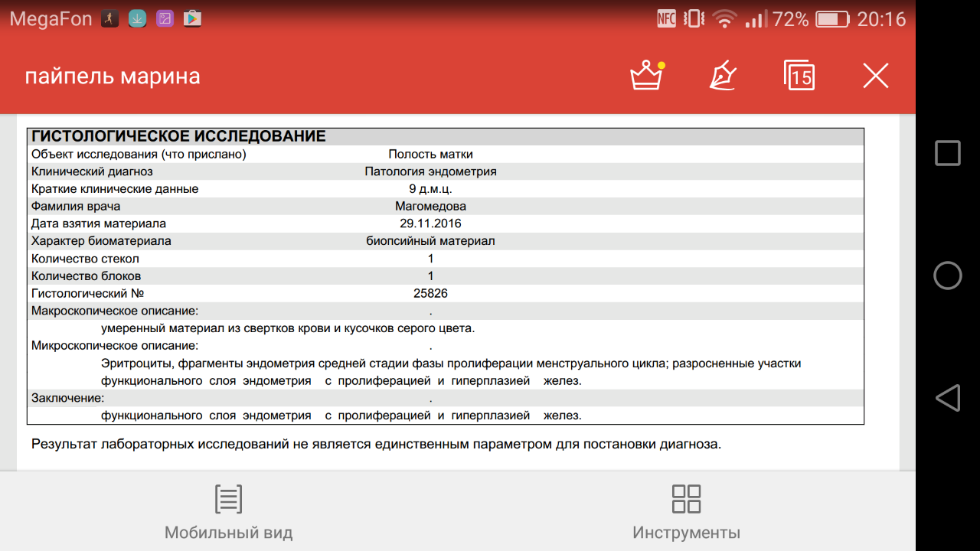Close the document with the X icon

(875, 76)
